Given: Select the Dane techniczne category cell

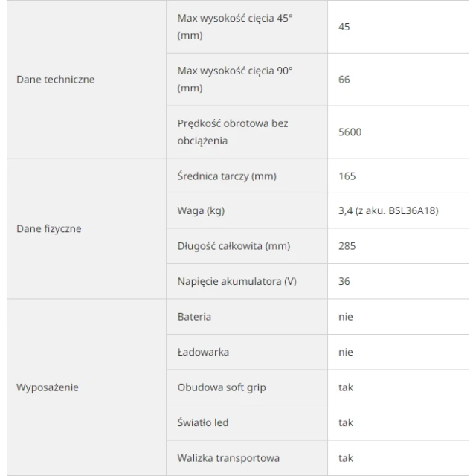Looking at the screenshot, I should (86, 80).
